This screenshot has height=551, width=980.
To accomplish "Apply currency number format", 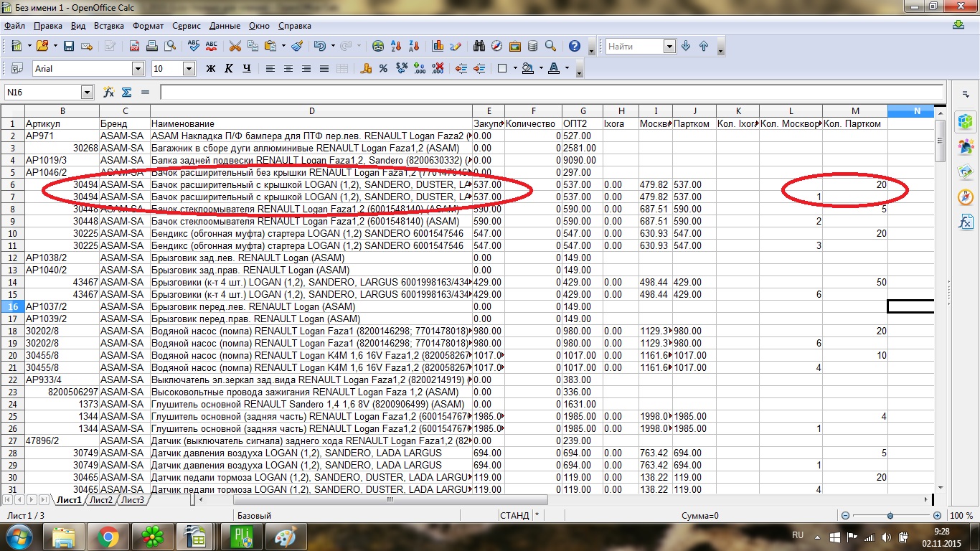I will pyautogui.click(x=366, y=68).
